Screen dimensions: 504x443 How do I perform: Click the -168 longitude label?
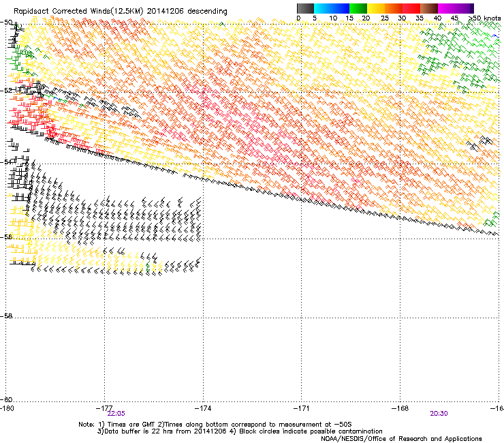tap(400, 408)
